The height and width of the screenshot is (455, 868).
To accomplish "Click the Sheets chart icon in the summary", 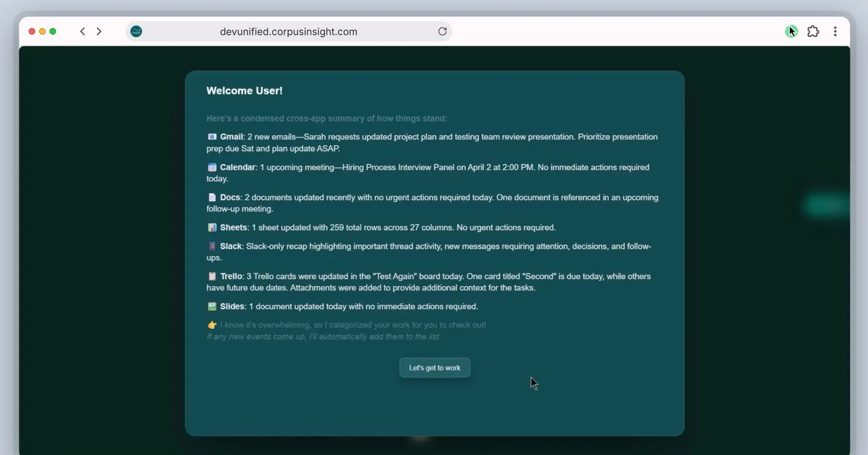I will (x=212, y=227).
